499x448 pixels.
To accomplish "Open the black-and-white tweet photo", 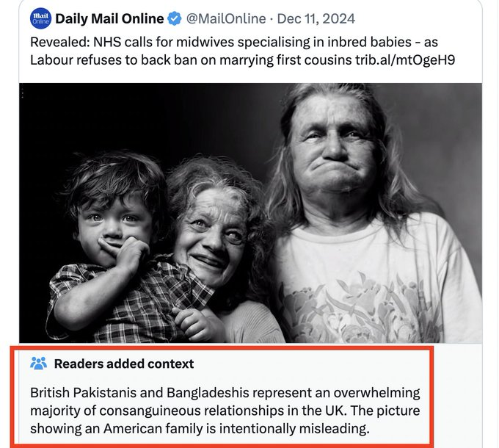I will click(250, 212).
